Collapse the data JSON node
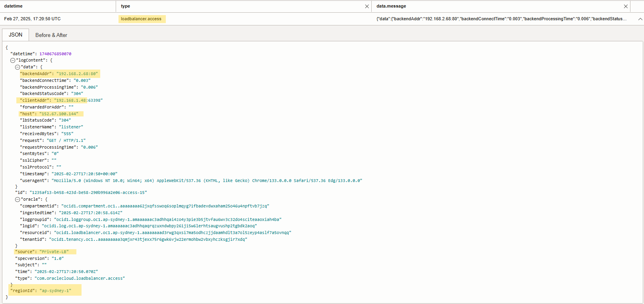The height and width of the screenshot is (304, 644). point(17,67)
